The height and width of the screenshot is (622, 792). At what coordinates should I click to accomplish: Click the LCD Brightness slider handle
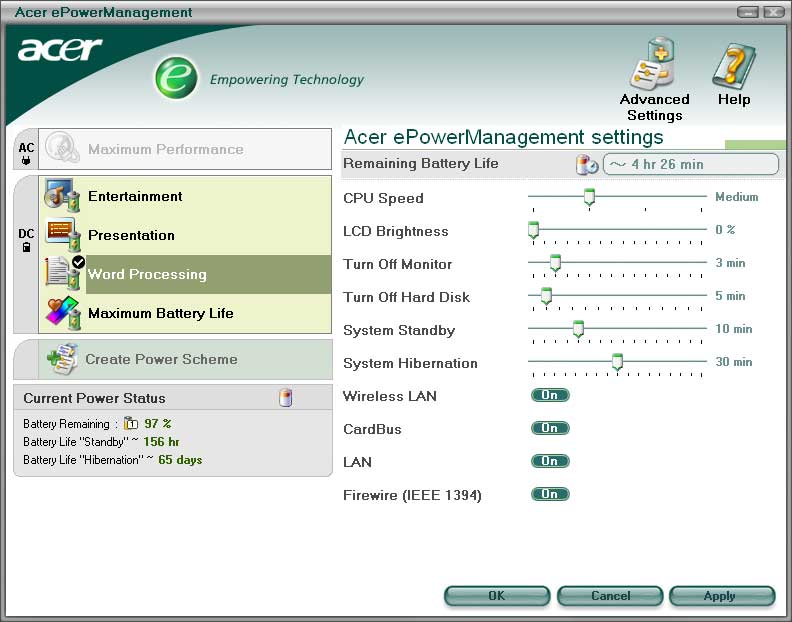click(x=533, y=230)
